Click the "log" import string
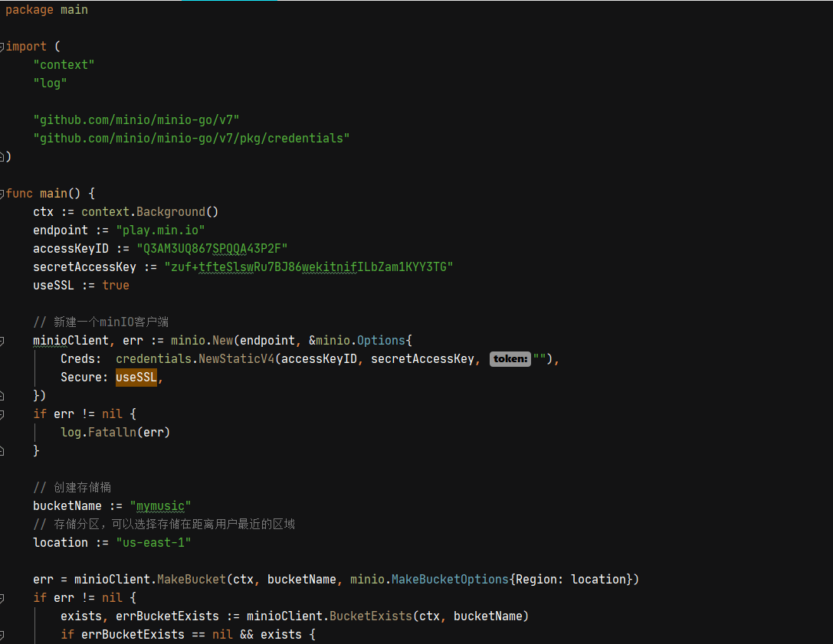This screenshot has width=833, height=644. [x=51, y=83]
